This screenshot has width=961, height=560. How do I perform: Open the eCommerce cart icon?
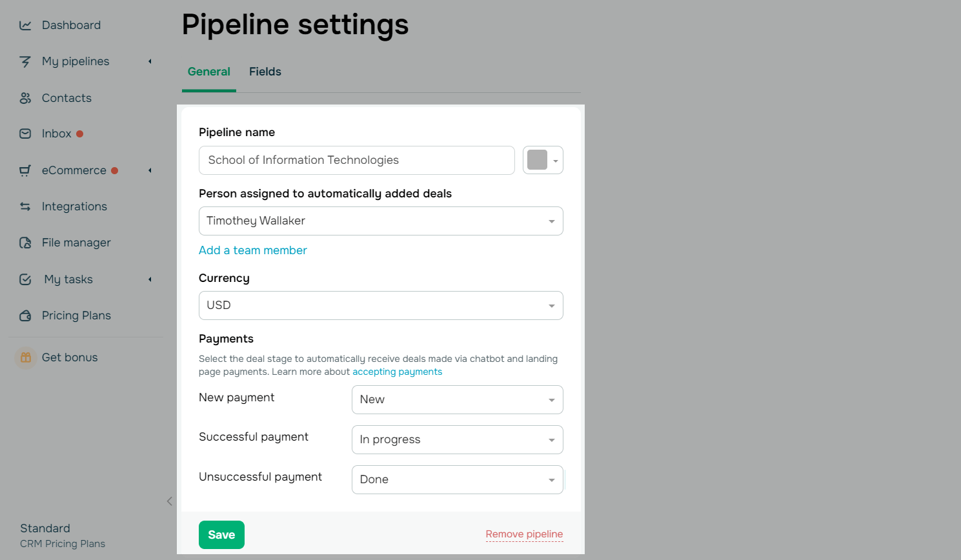click(25, 170)
